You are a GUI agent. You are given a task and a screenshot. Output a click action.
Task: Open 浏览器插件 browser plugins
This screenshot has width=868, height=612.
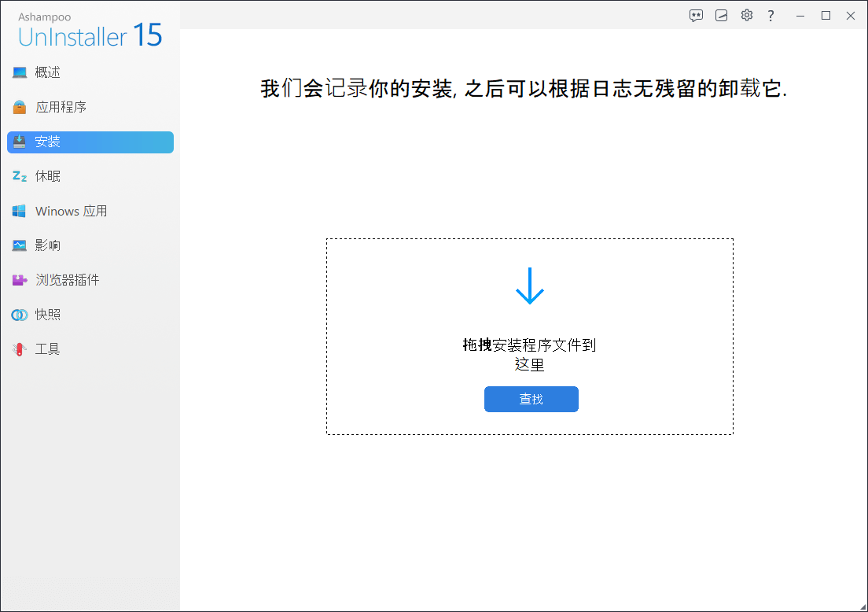click(90, 280)
